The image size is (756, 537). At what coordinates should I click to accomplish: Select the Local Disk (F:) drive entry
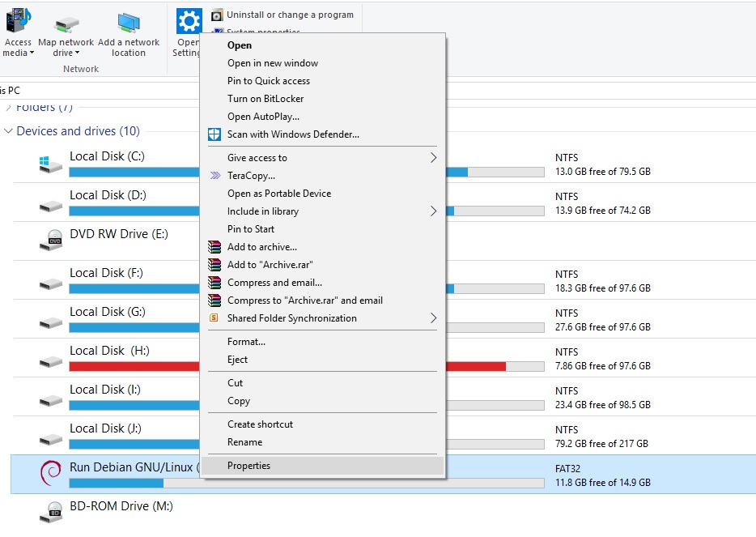tap(106, 274)
